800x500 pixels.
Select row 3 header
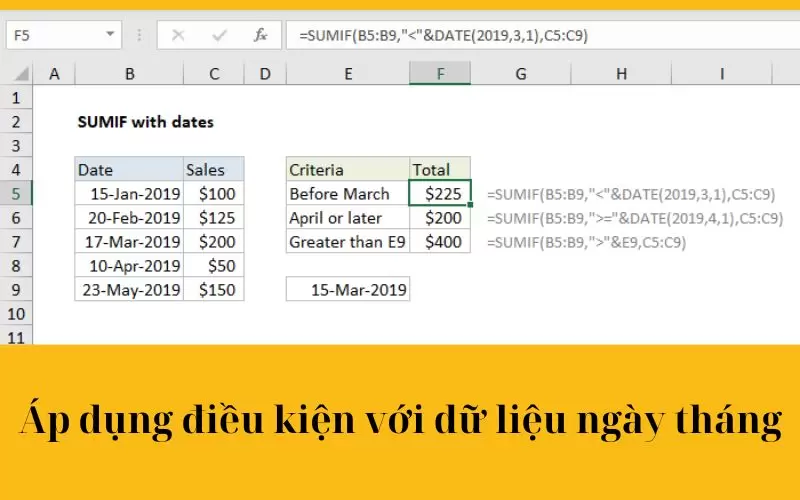(16, 145)
